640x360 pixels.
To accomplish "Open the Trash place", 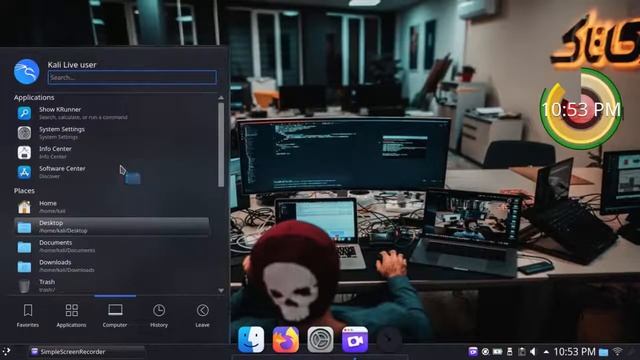I will point(112,285).
